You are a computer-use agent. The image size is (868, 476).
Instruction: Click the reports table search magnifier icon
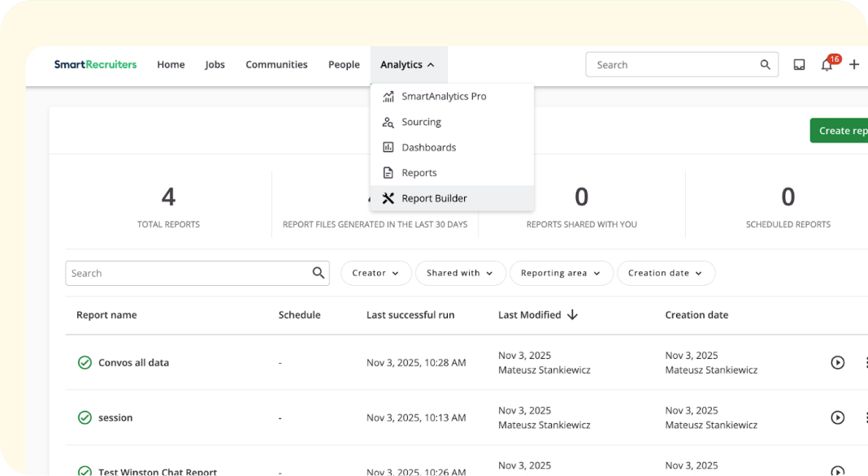pos(319,273)
